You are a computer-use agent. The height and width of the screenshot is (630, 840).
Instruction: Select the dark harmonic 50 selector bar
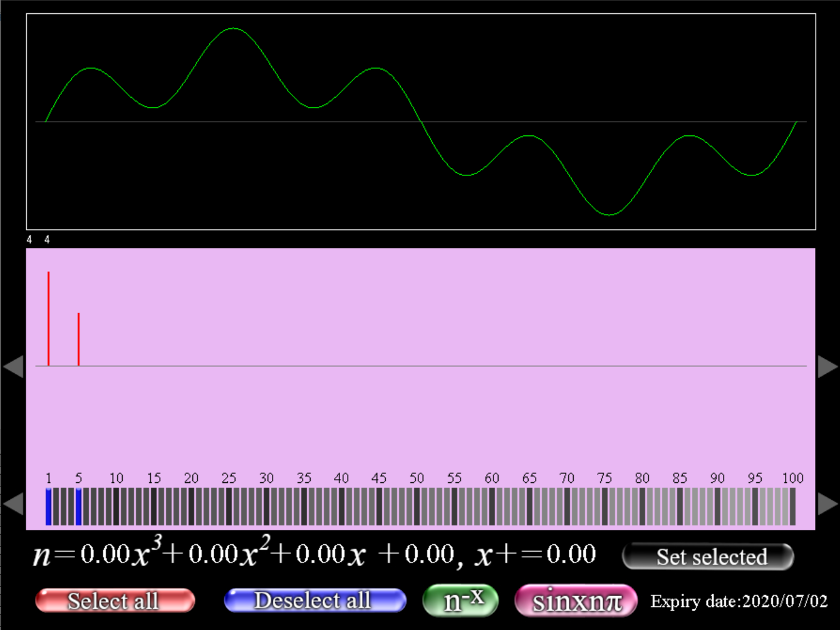pos(417,507)
